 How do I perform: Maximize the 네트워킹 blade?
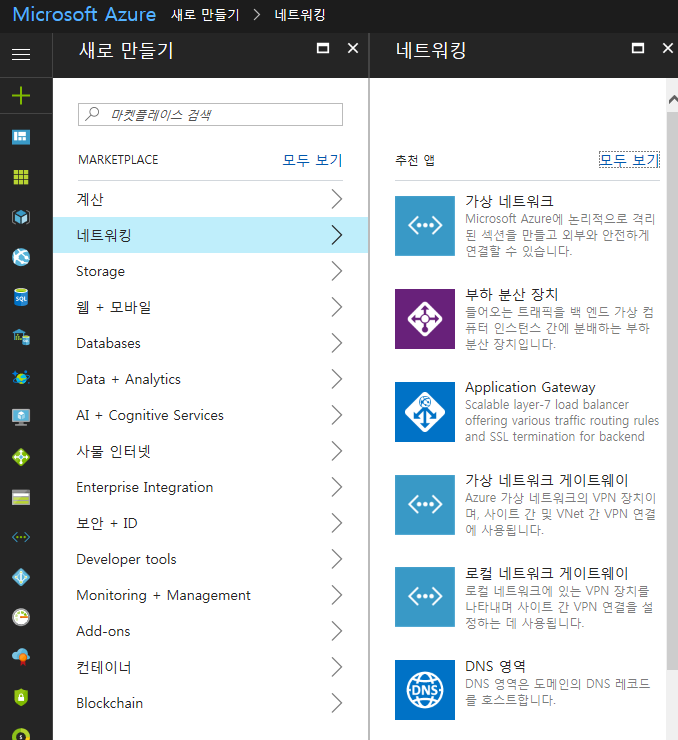(638, 48)
